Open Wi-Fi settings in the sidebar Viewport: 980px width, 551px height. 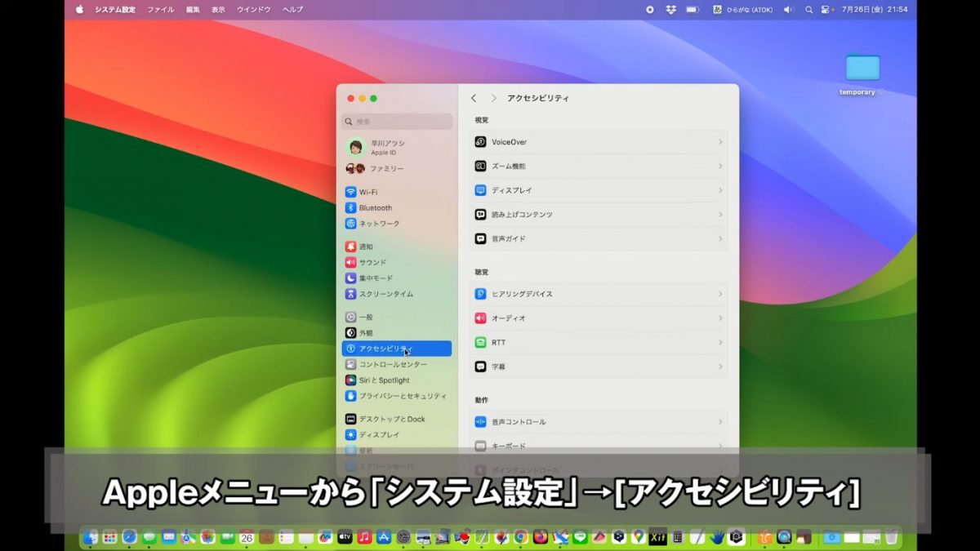[x=397, y=192]
